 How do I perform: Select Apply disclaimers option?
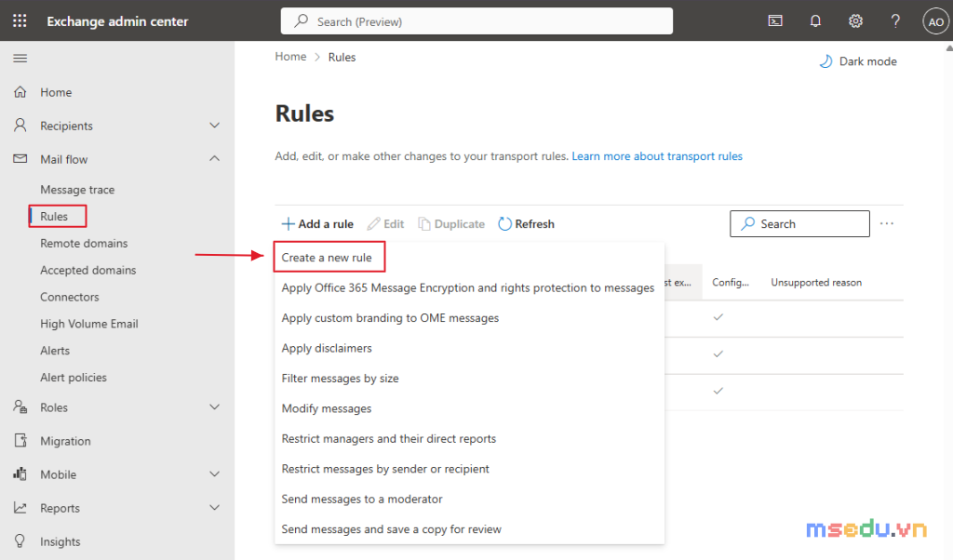[x=469, y=348]
